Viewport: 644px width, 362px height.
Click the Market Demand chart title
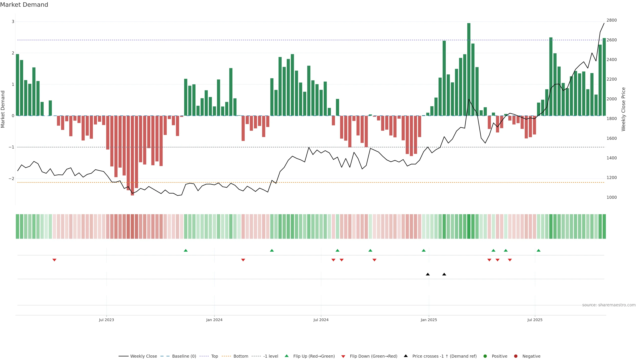point(24,5)
